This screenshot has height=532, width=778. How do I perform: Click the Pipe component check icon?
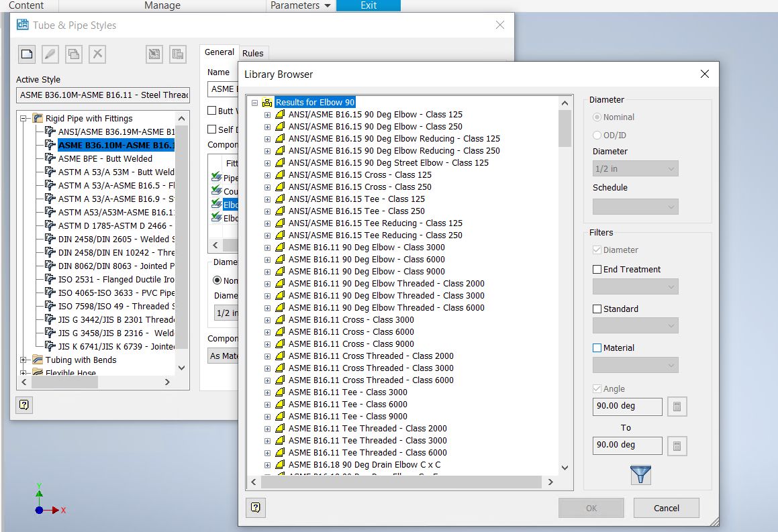216,176
